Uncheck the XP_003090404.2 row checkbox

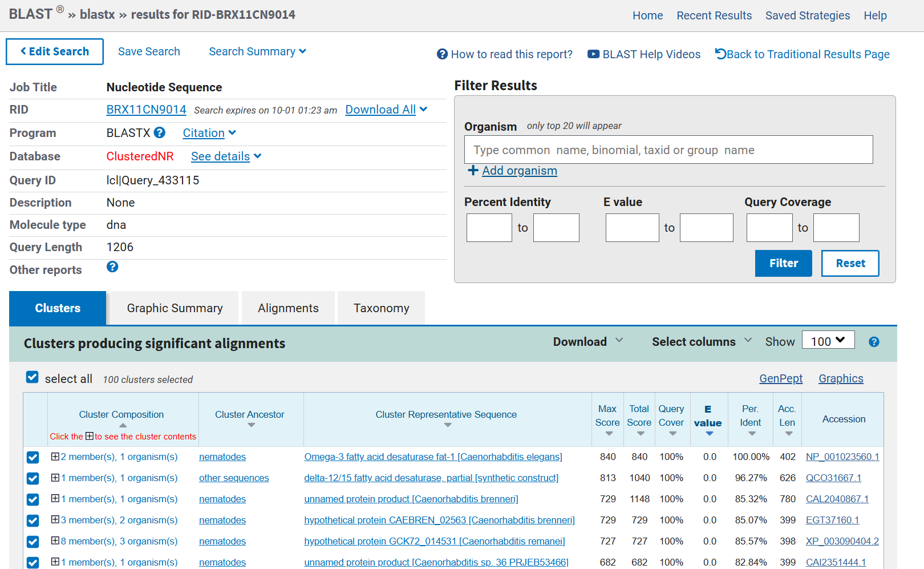(x=33, y=542)
